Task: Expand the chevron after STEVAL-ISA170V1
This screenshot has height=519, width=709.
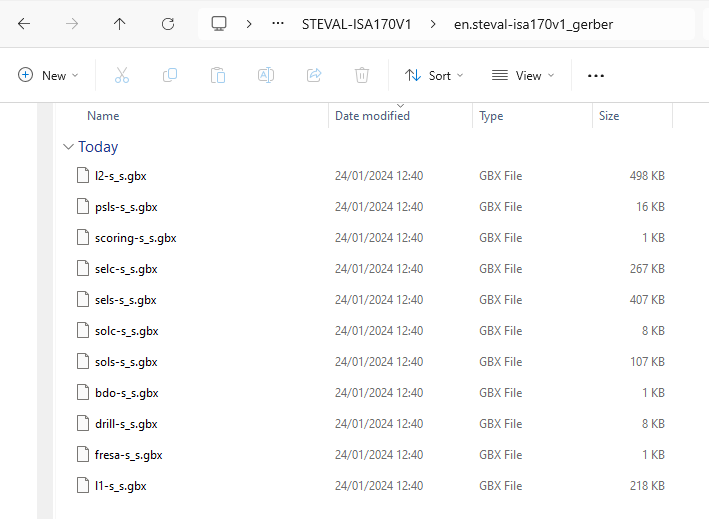Action: (x=433, y=24)
